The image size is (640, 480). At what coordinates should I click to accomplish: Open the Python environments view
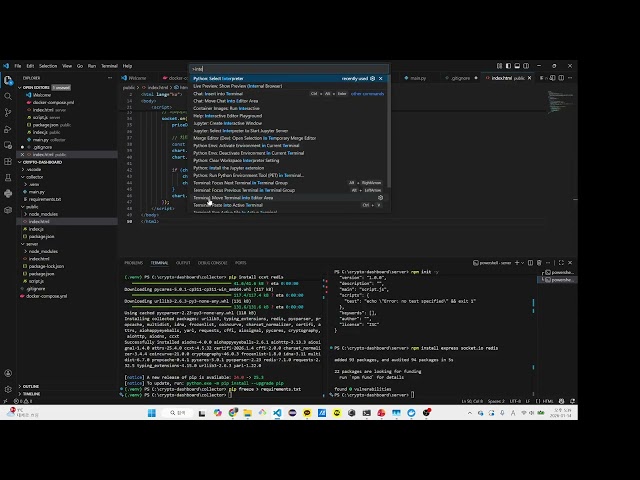click(8, 193)
